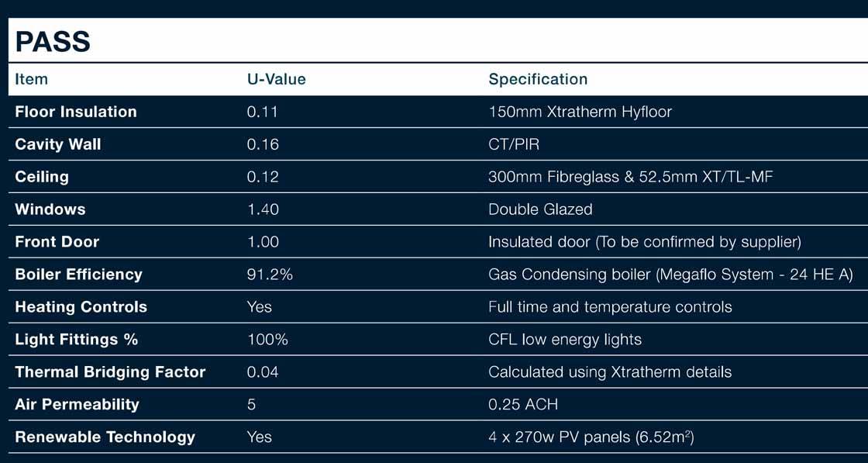Click the Air Permeability row label
The width and height of the screenshot is (868, 463).
pos(77,405)
